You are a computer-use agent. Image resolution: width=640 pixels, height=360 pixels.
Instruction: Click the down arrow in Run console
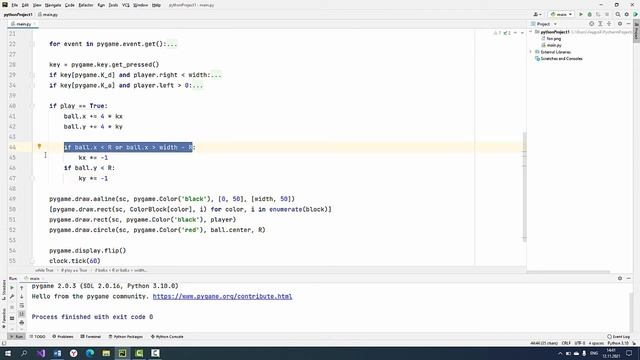click(22, 297)
